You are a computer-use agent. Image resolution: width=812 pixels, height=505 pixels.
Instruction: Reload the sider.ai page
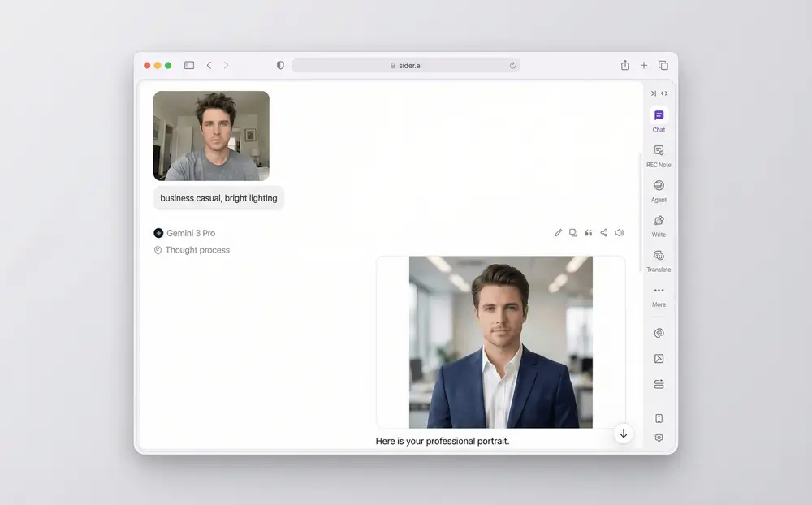coord(512,65)
